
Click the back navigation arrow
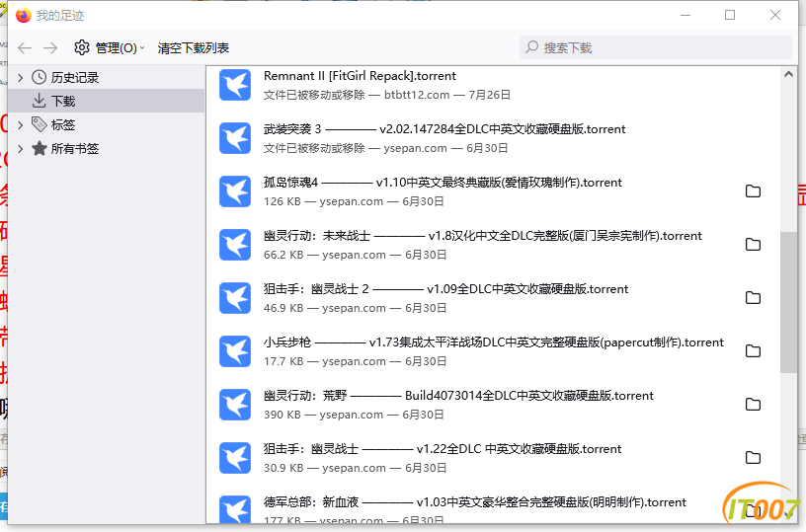(x=25, y=47)
